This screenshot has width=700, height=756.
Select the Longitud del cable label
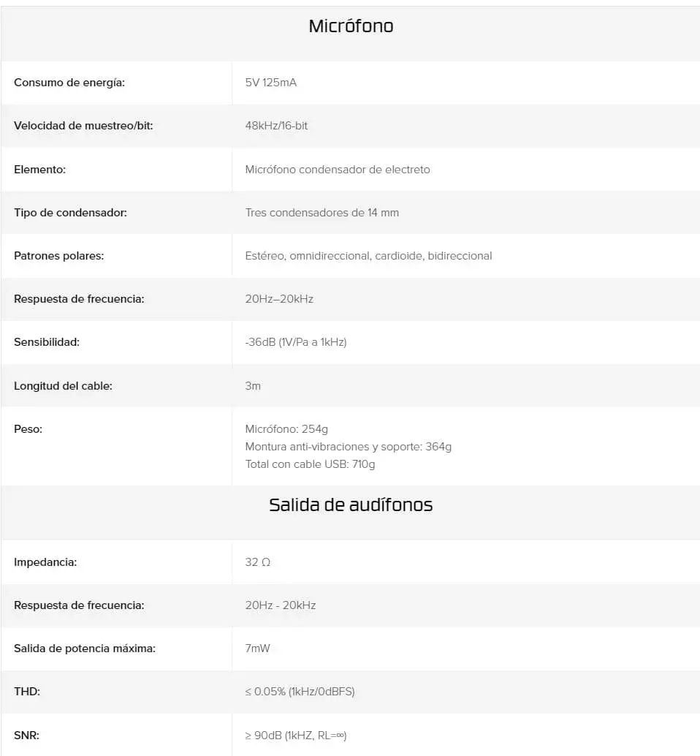tap(63, 386)
